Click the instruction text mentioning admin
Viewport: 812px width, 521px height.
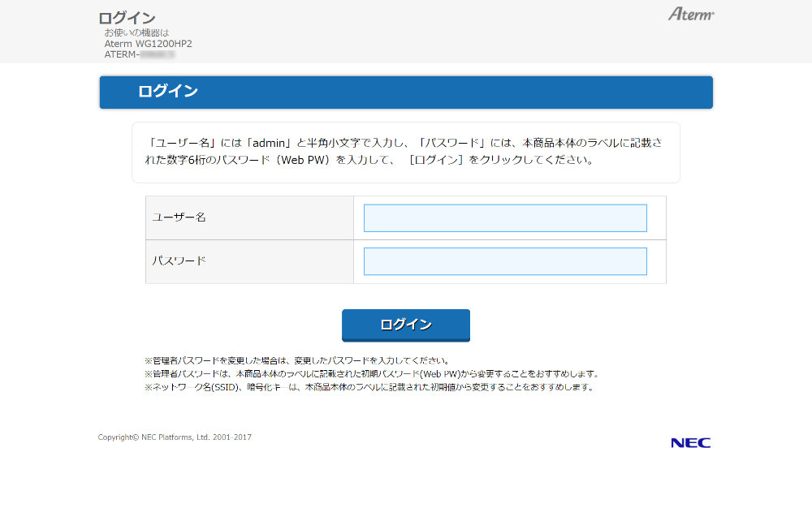404,151
